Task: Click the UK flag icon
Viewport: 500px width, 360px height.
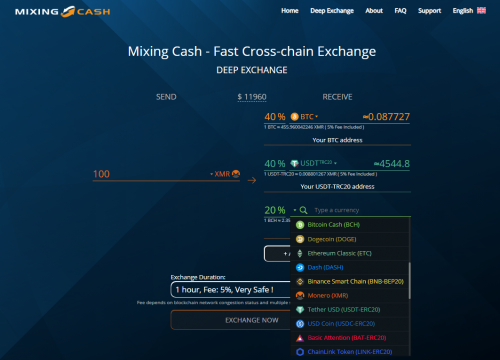Action: click(481, 10)
